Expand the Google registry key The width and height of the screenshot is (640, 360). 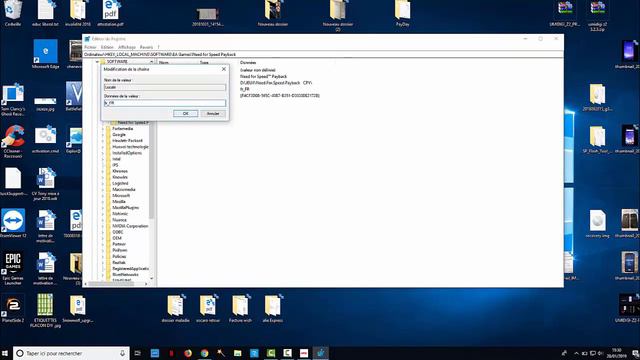pos(103,135)
